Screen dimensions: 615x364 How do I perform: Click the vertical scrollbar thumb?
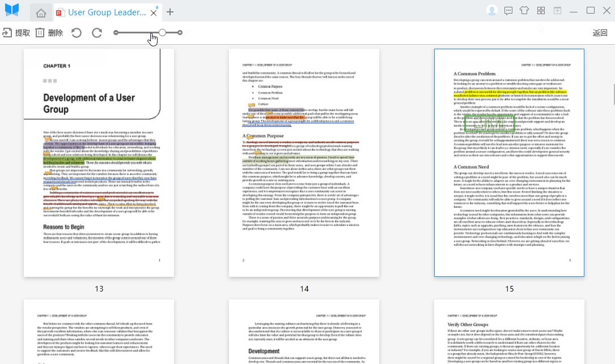(x=613, y=94)
